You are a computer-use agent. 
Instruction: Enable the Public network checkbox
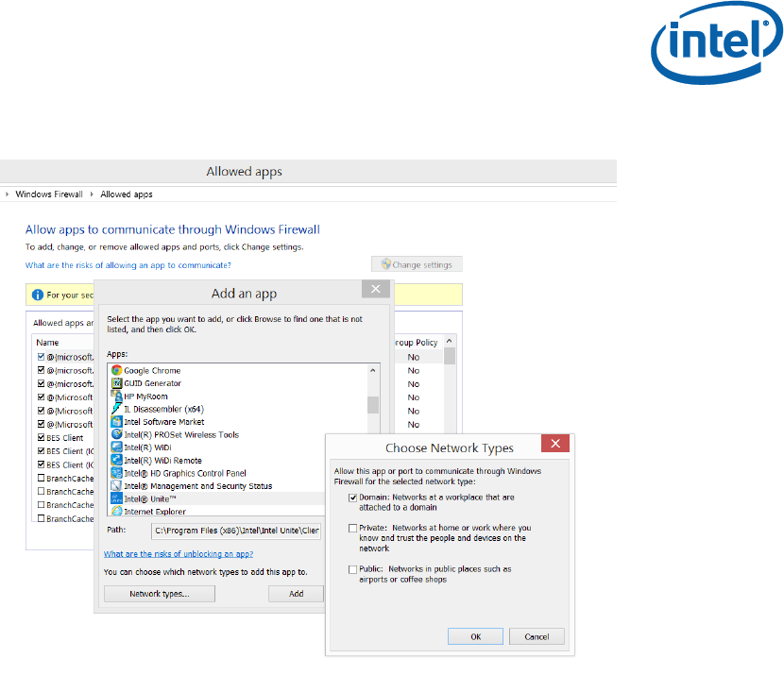click(353, 569)
